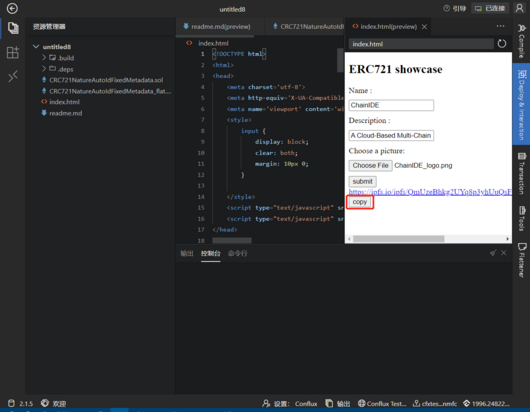Click code line 8 'input {'
The image size is (530, 412).
tap(253, 131)
